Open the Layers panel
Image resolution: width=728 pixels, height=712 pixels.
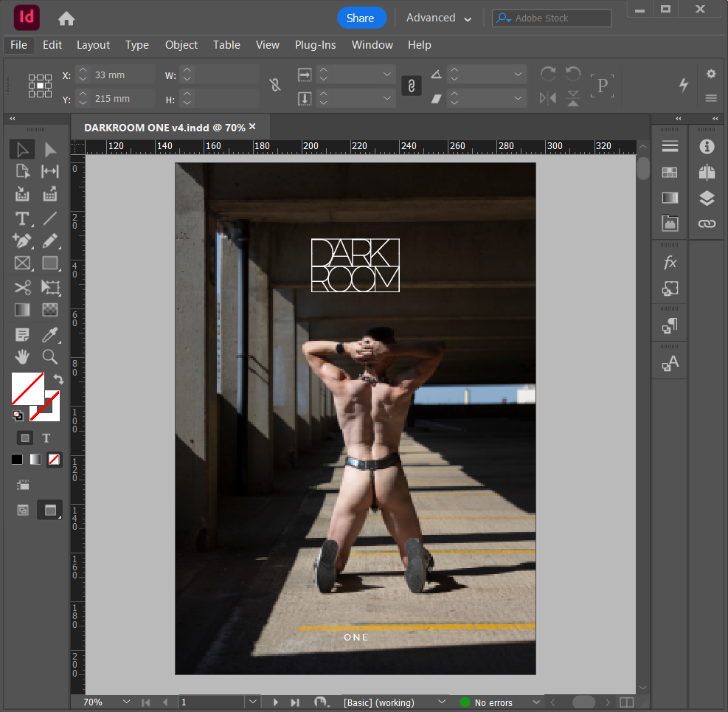[x=707, y=198]
